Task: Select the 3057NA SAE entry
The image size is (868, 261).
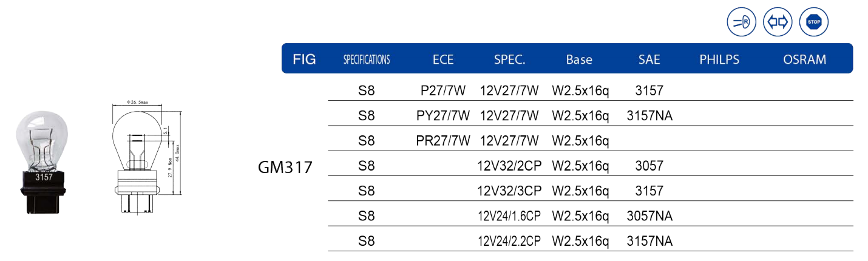Action: click(x=649, y=215)
